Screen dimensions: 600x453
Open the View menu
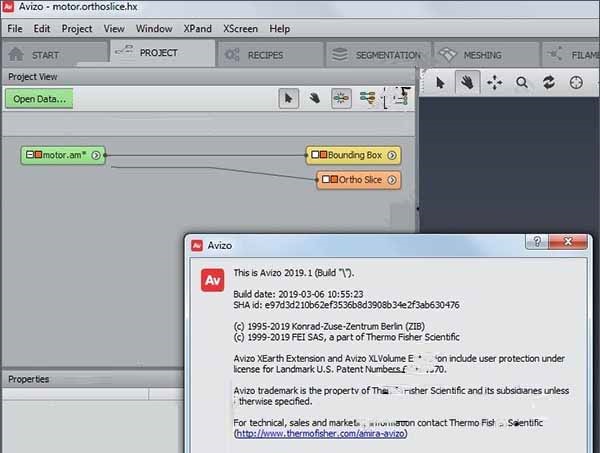114,29
